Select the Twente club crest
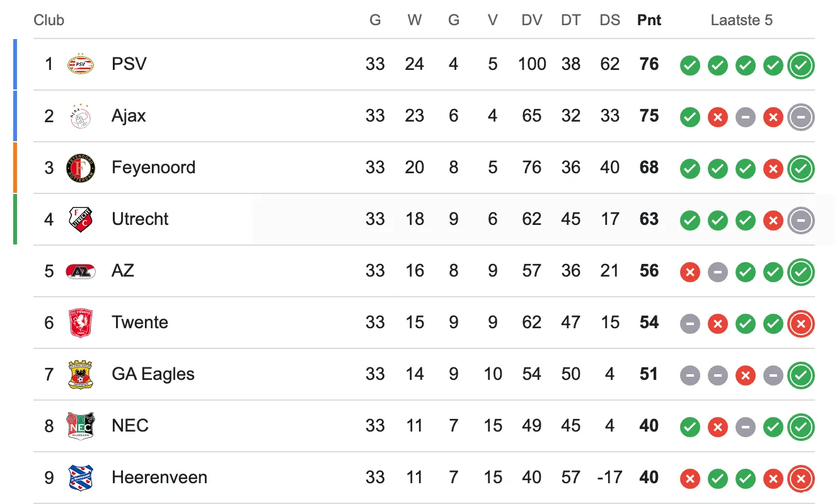 80,323
